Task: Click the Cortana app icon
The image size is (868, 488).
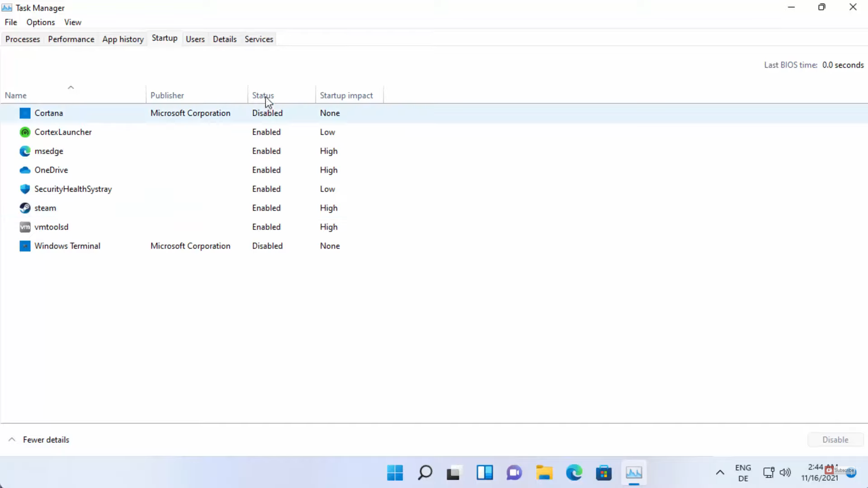Action: (25, 113)
